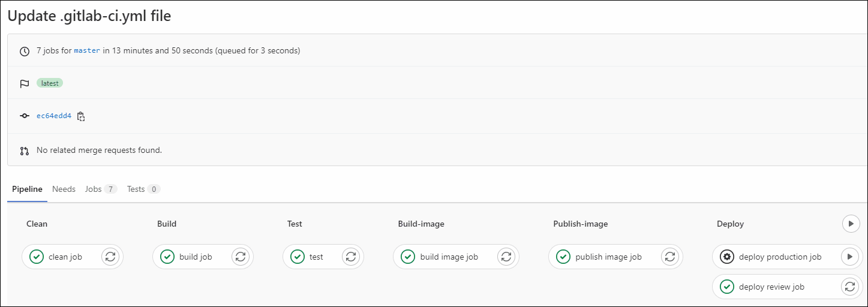Select the Tests tab
The image size is (868, 307).
point(143,189)
